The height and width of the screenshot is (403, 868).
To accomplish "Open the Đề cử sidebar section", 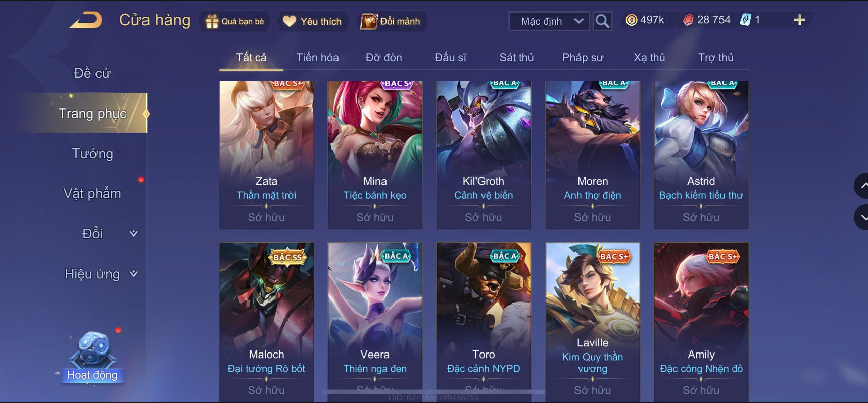I will pyautogui.click(x=92, y=73).
